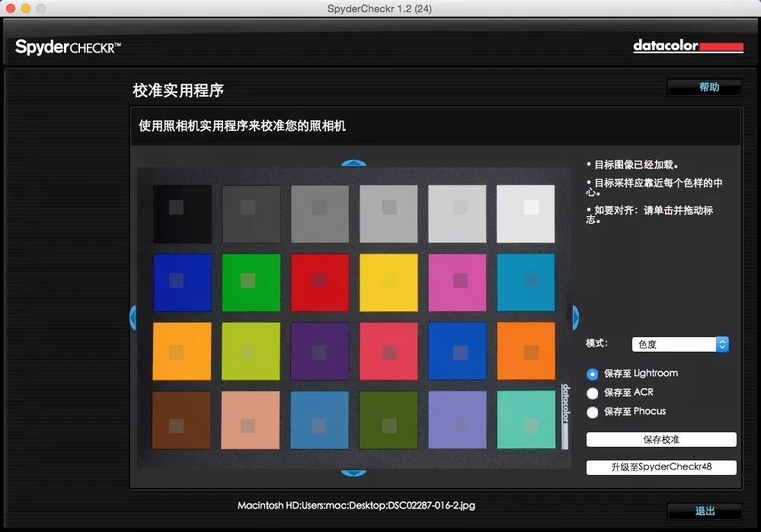Click the aqua teal patch bottom right
Viewport: 761px width, 532px height.
click(x=526, y=420)
